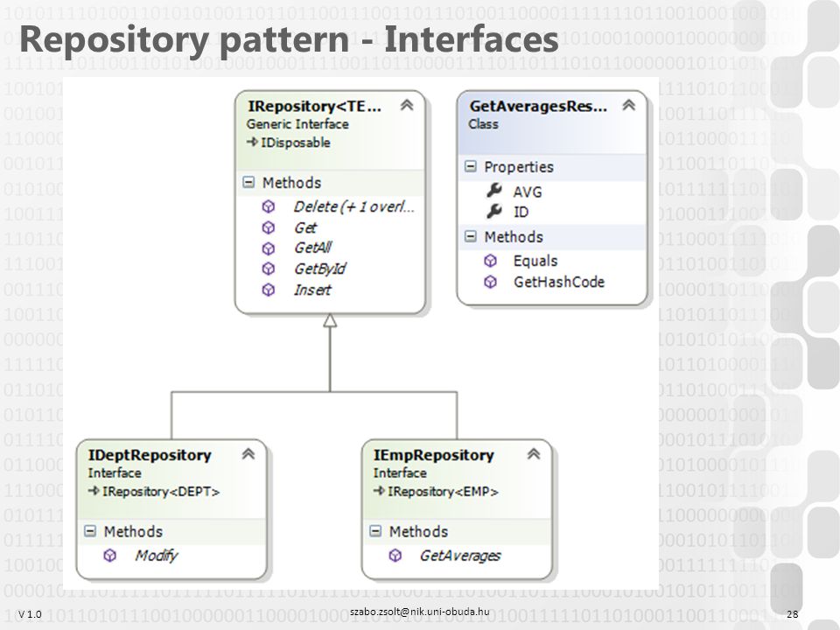Click the AVG property wrench icon
This screenshot has height=630, width=840.
[493, 190]
